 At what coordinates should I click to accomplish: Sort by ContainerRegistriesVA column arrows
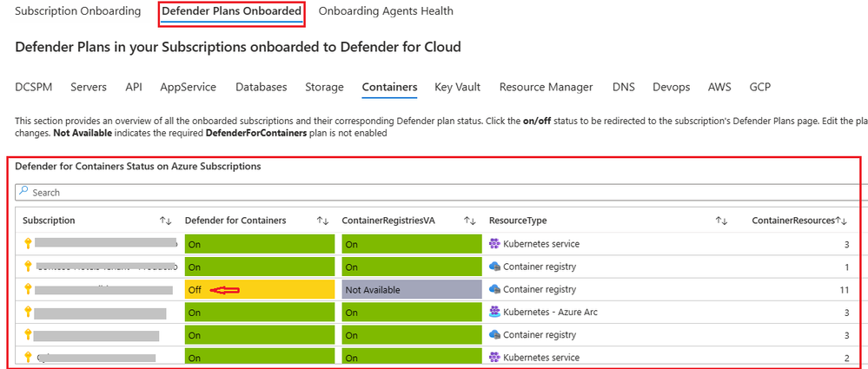470,221
